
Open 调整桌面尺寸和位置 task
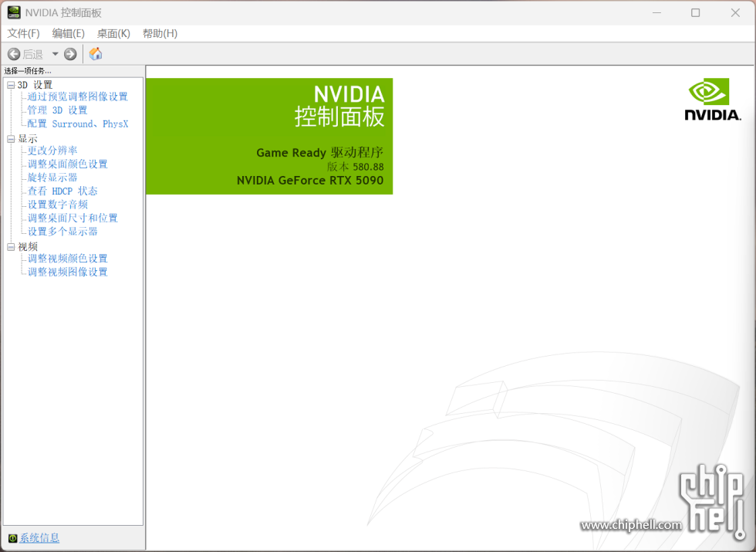point(73,218)
